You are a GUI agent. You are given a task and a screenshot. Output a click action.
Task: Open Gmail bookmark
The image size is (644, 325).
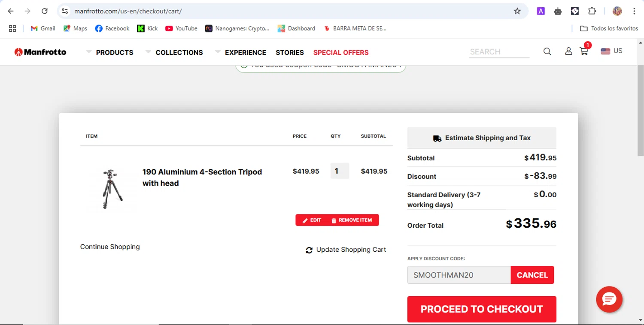pos(43,28)
